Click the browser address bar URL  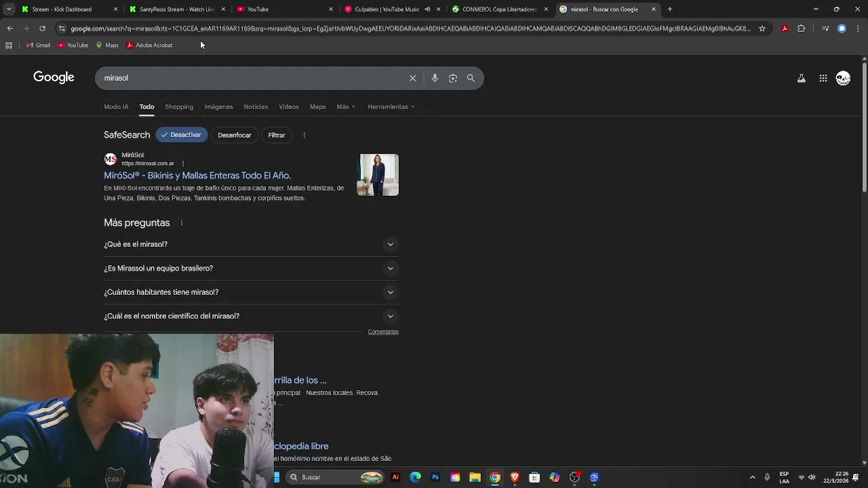pos(410,28)
